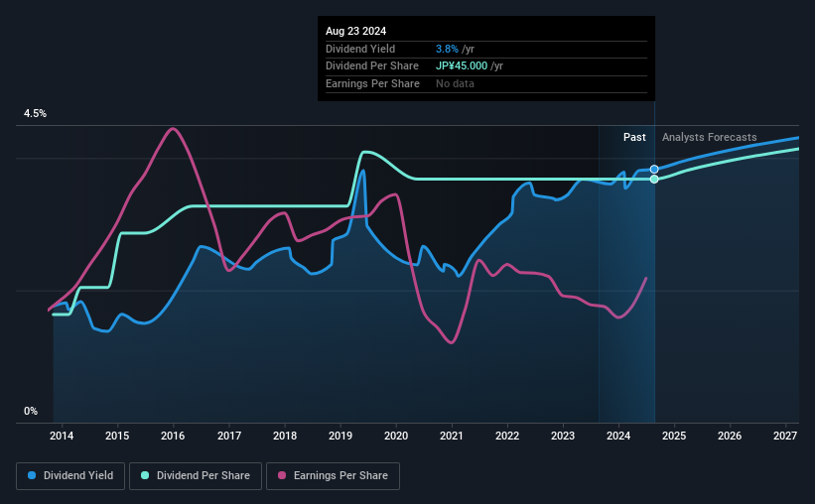Click the teal Dividend Per Share legend dot
The height and width of the screenshot is (504, 815).
click(145, 475)
